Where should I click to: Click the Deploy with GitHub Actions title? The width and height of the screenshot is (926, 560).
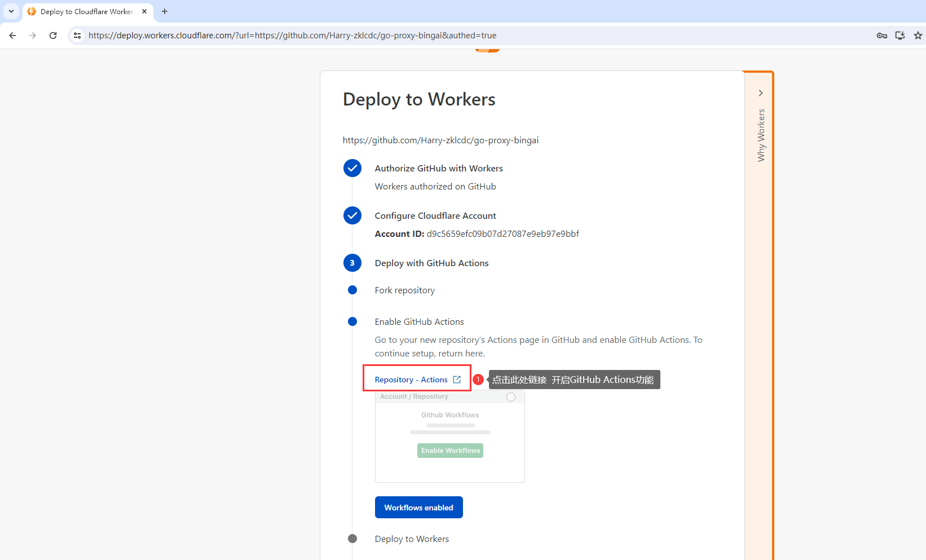432,263
